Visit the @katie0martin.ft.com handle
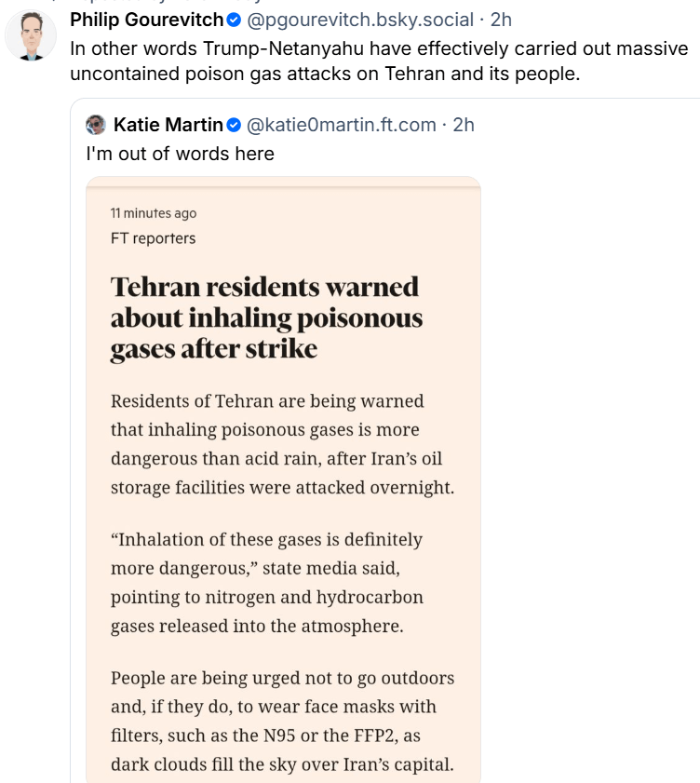This screenshot has height=783, width=700. click(341, 125)
